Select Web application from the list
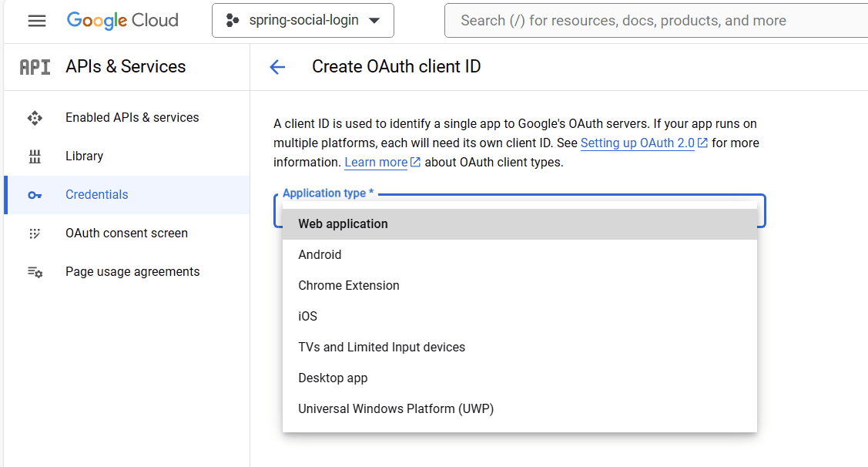868x467 pixels. 344,224
